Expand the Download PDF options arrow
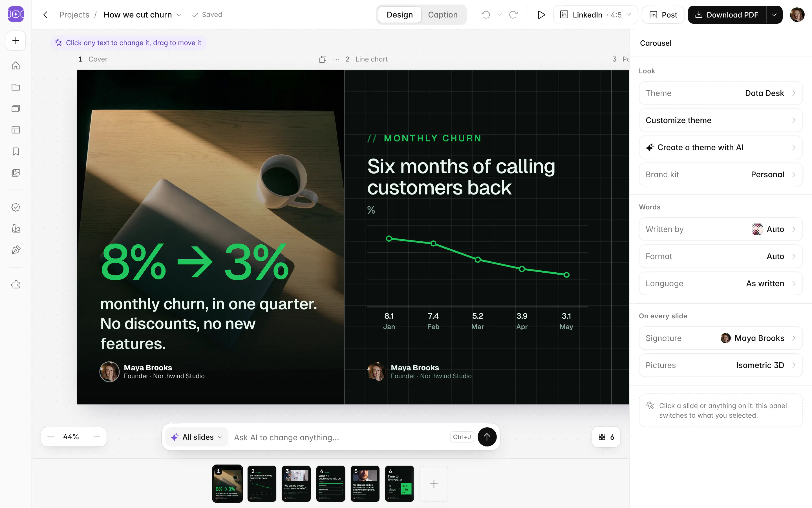The height and width of the screenshot is (508, 812). coord(774,15)
